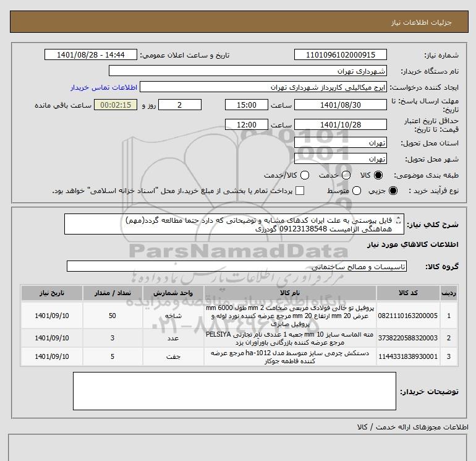Click the general description text area
Screen dimensions: 476x461
point(234,224)
